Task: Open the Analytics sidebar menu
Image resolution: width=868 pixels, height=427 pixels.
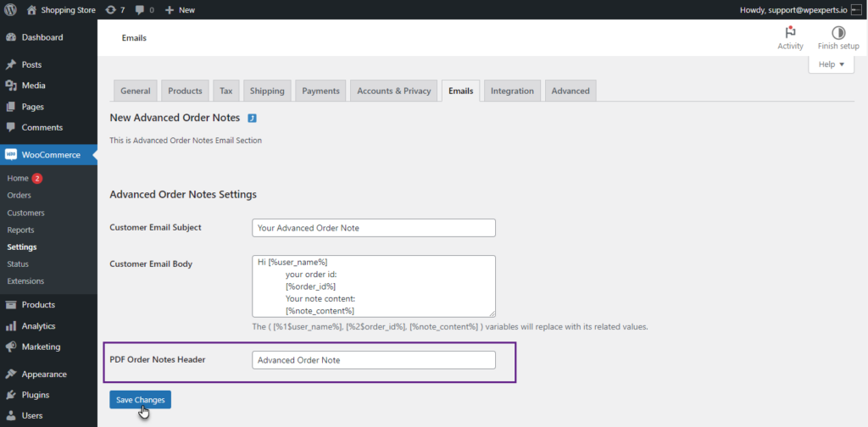Action: point(39,326)
